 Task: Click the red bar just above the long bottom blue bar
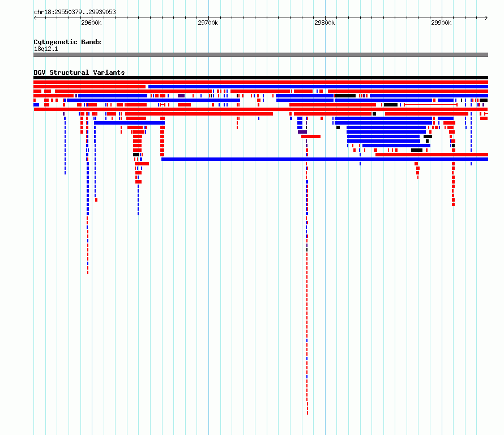[432, 155]
